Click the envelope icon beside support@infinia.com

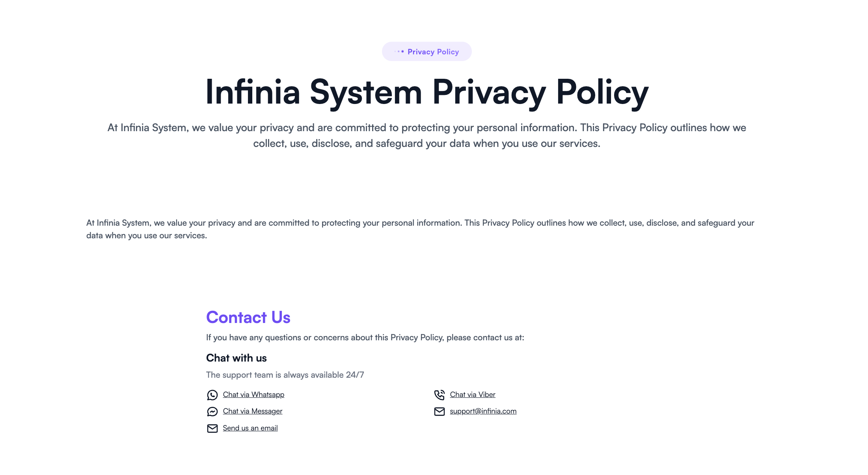pyautogui.click(x=439, y=412)
